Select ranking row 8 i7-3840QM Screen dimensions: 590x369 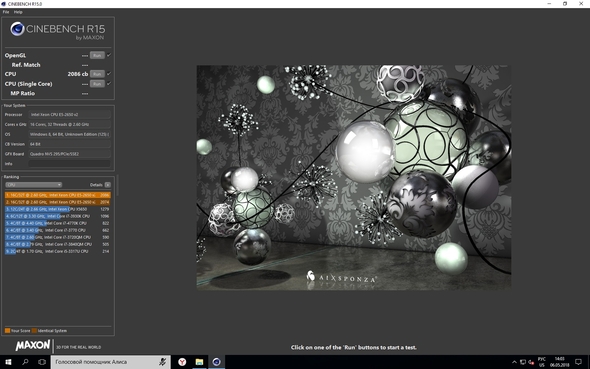(x=58, y=244)
